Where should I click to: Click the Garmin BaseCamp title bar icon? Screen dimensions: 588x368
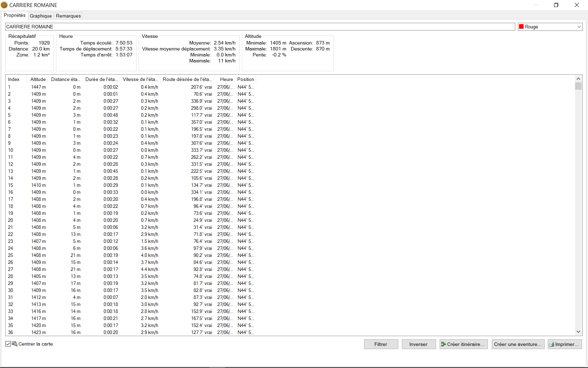point(4,5)
